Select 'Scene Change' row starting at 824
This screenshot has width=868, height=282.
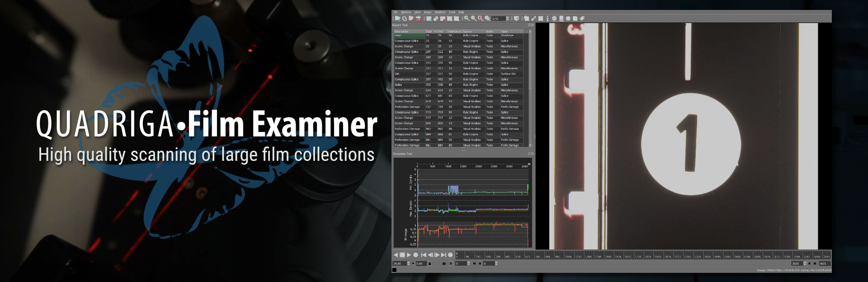click(458, 123)
